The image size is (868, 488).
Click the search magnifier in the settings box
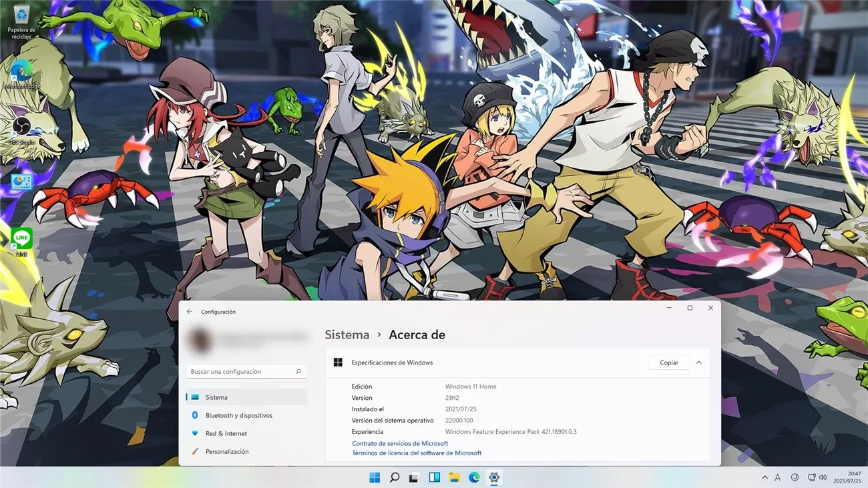(x=298, y=371)
